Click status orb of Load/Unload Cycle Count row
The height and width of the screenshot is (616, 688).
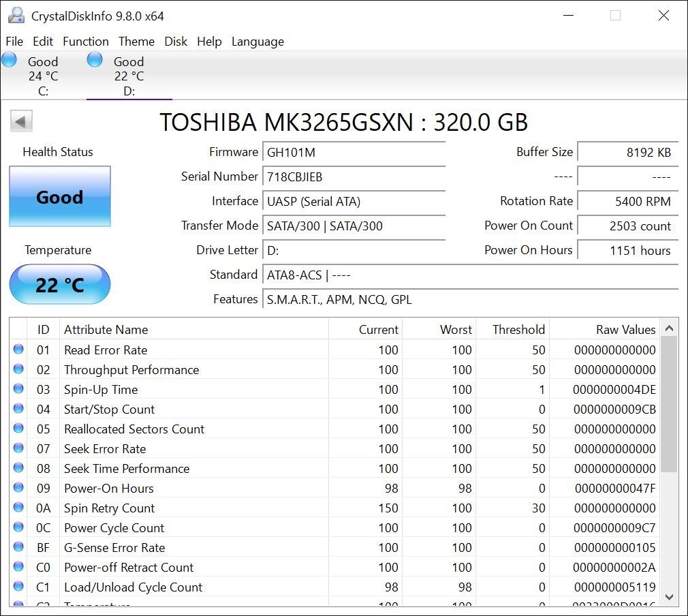pyautogui.click(x=18, y=586)
